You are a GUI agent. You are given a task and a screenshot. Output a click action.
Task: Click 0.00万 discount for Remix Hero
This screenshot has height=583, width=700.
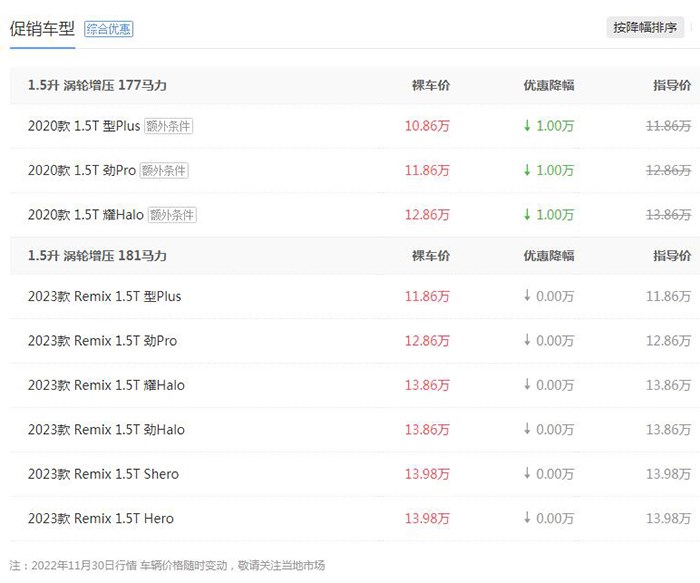549,519
